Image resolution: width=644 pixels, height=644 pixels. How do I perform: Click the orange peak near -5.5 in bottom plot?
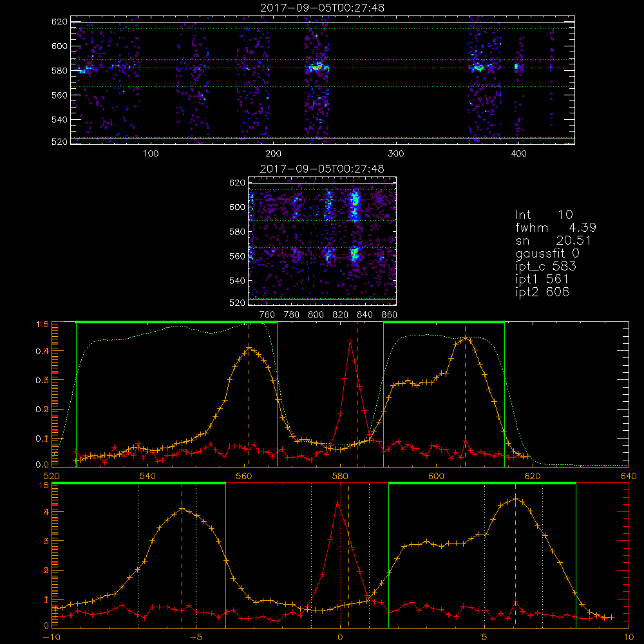[182, 509]
